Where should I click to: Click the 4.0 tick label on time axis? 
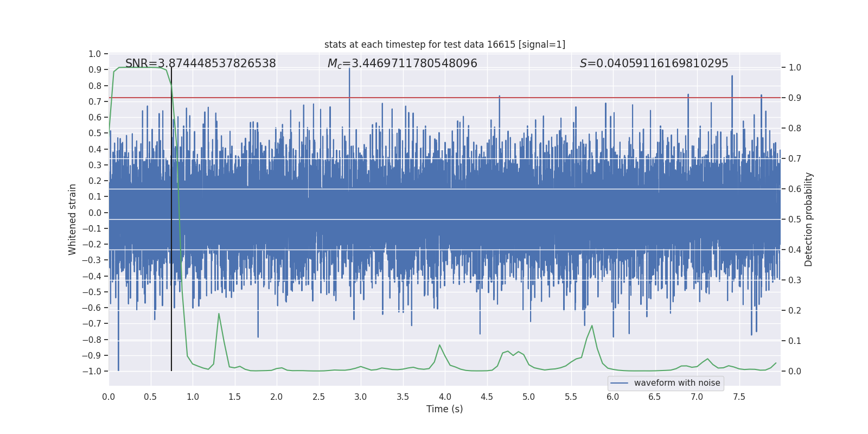coord(445,397)
